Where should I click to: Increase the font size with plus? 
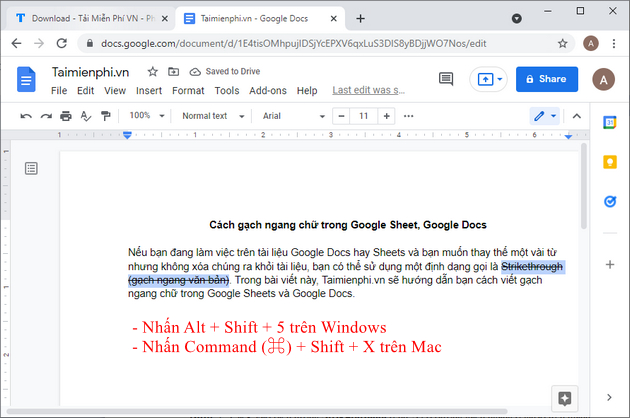[x=387, y=116]
